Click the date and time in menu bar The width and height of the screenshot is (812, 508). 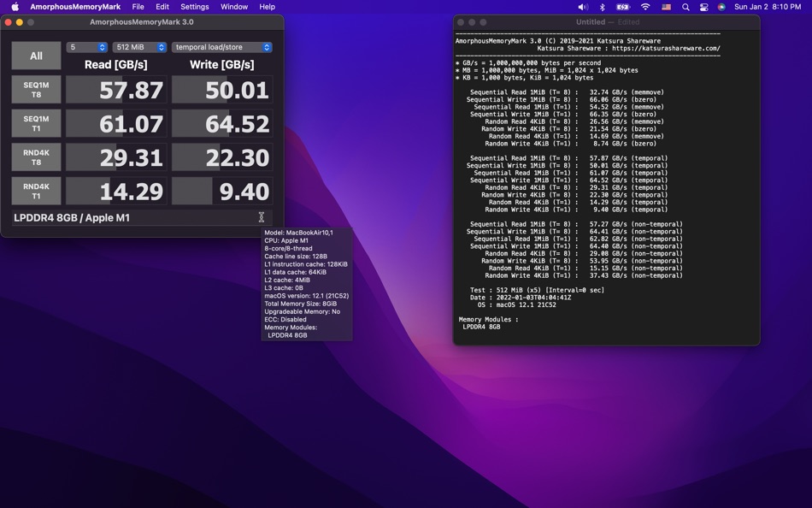click(767, 7)
